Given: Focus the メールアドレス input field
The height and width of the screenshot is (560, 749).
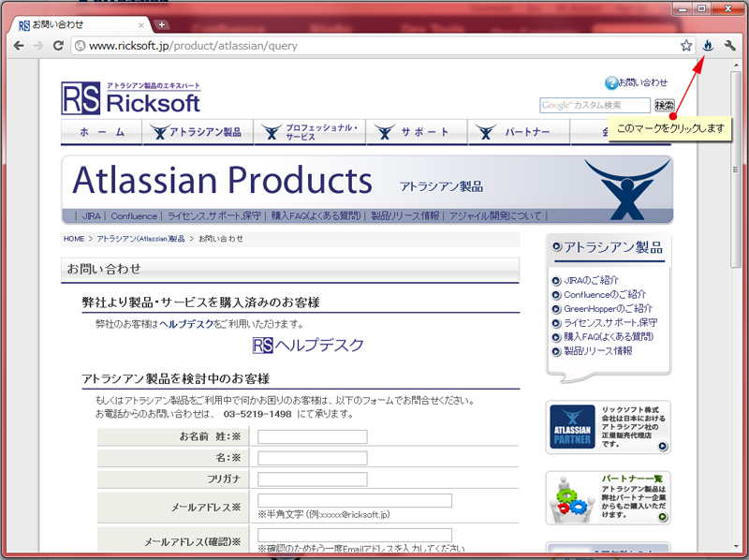Looking at the screenshot, I should (355, 500).
